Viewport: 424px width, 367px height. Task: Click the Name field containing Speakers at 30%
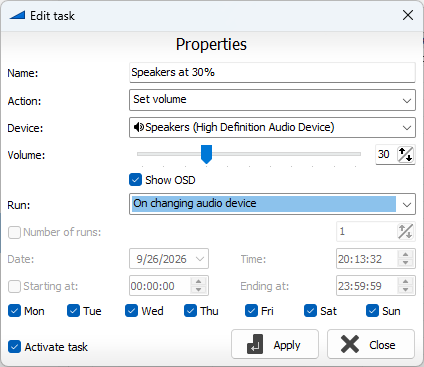(272, 72)
